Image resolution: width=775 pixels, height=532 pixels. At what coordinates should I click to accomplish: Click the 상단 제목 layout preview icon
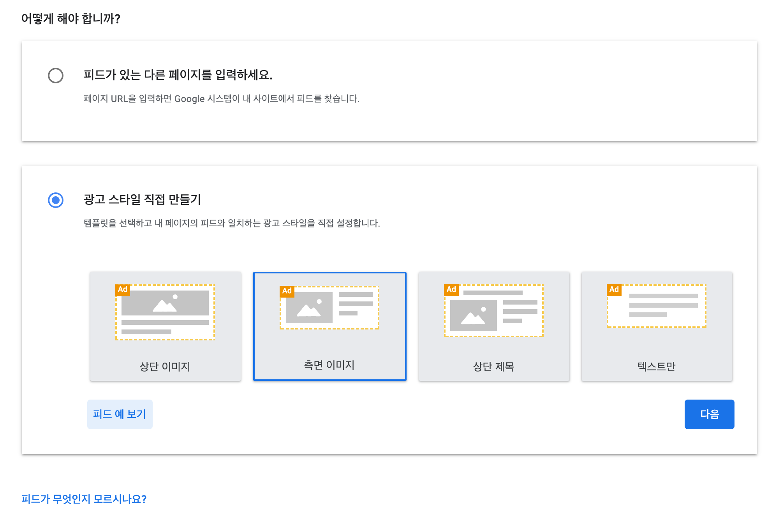(x=494, y=311)
